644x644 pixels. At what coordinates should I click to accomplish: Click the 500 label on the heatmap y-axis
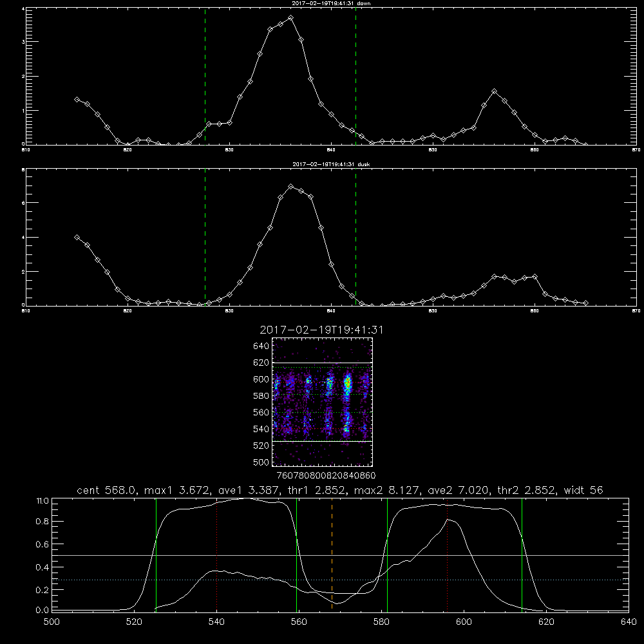click(261, 462)
